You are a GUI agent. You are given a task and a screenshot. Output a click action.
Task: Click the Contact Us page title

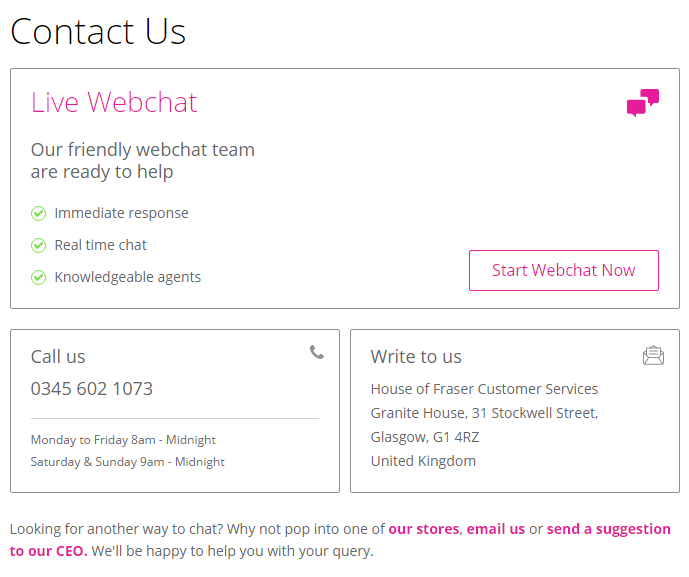click(98, 31)
